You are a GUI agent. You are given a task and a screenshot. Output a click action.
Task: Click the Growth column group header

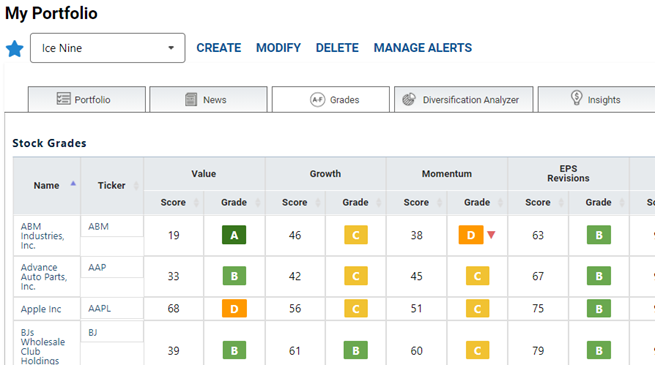point(325,174)
